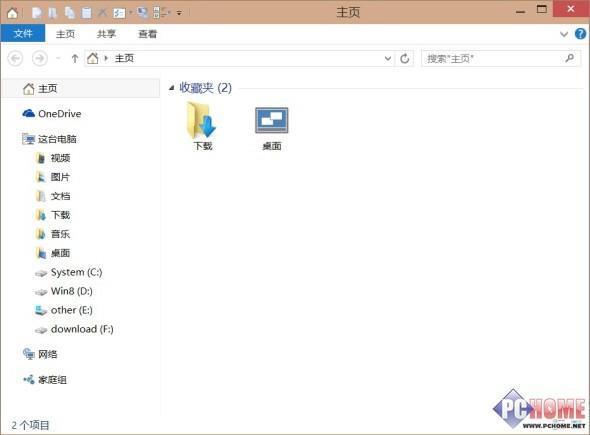The height and width of the screenshot is (435, 590).
Task: Select OneDrive in the navigation pane
Action: [x=59, y=114]
